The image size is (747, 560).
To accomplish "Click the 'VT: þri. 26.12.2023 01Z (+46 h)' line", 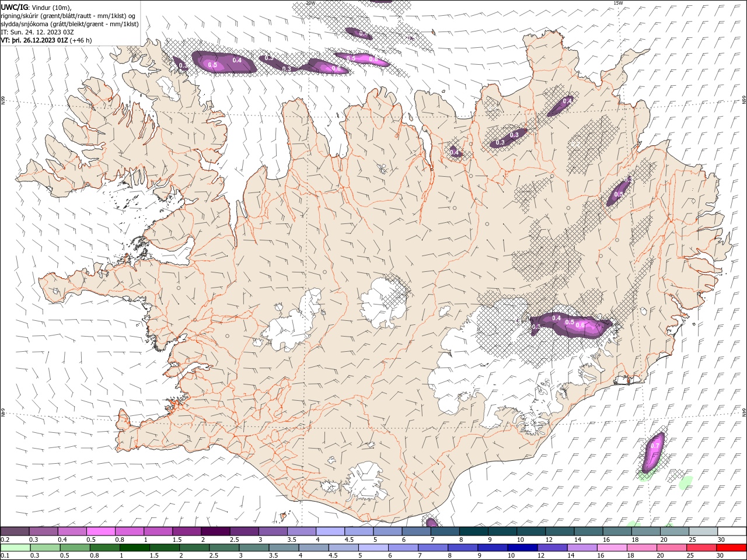I will [x=46, y=40].
